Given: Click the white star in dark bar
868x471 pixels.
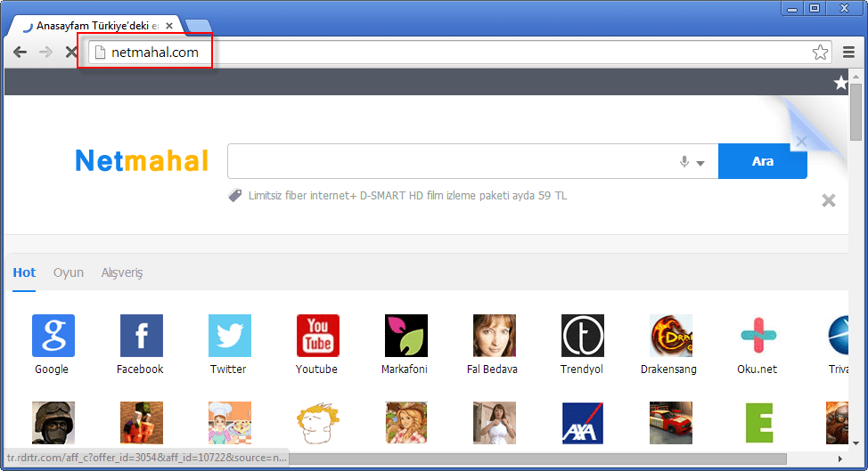Looking at the screenshot, I should click(x=841, y=83).
